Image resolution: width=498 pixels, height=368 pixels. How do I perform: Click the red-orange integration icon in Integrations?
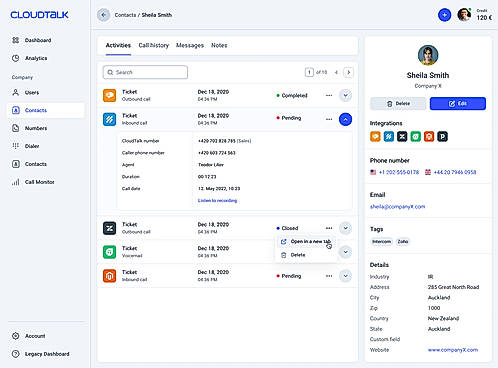[429, 136]
